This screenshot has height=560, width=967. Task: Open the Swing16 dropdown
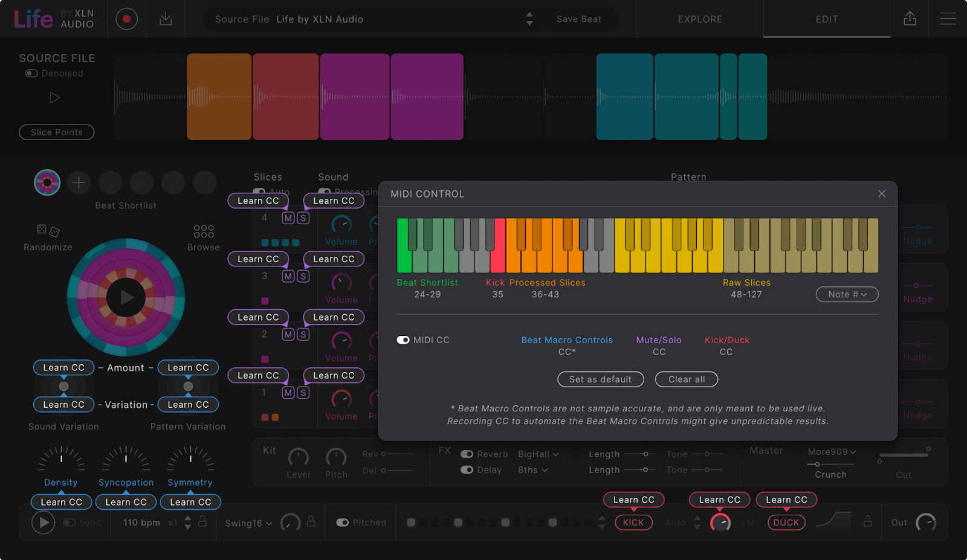tap(249, 523)
